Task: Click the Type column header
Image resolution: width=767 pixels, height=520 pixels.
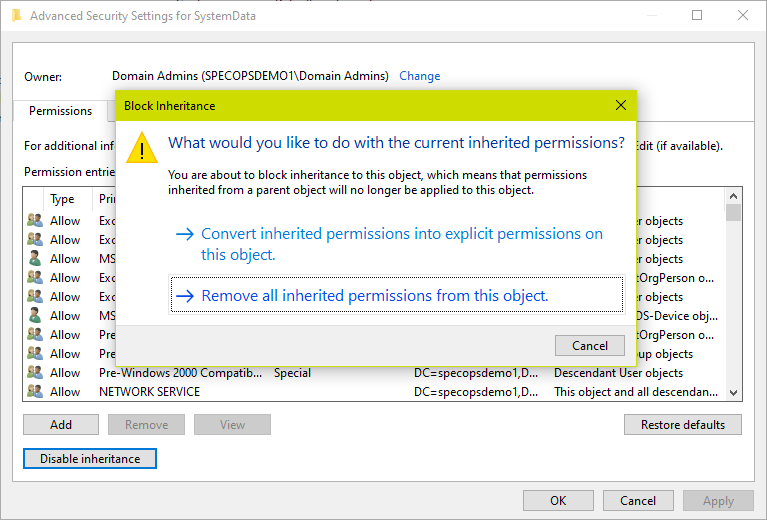Action: [62, 199]
